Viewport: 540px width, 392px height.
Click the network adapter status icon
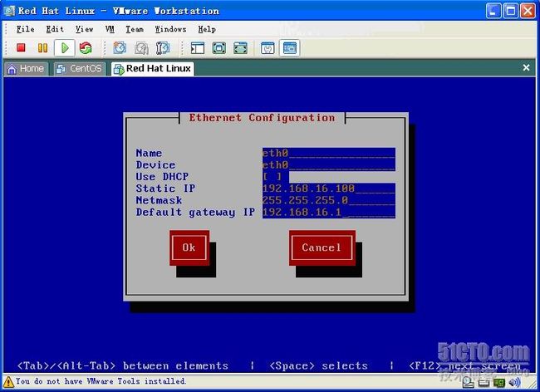[x=499, y=382]
